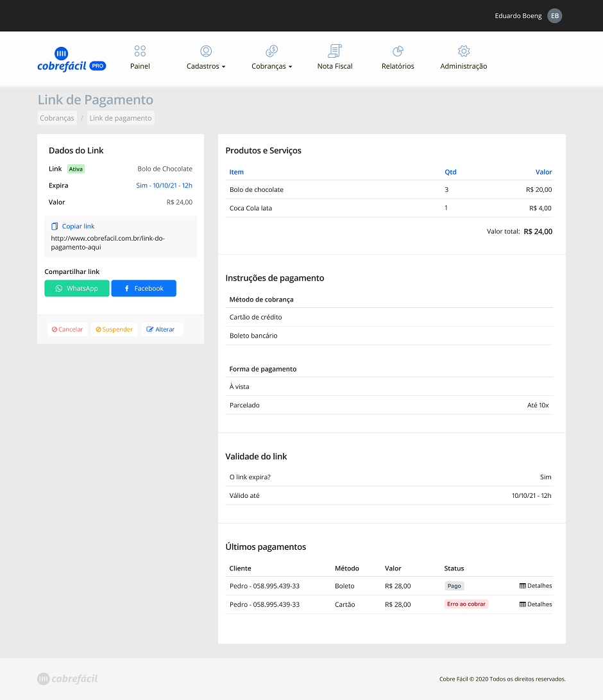Expand the Cadastros dropdown menu

[x=206, y=66]
